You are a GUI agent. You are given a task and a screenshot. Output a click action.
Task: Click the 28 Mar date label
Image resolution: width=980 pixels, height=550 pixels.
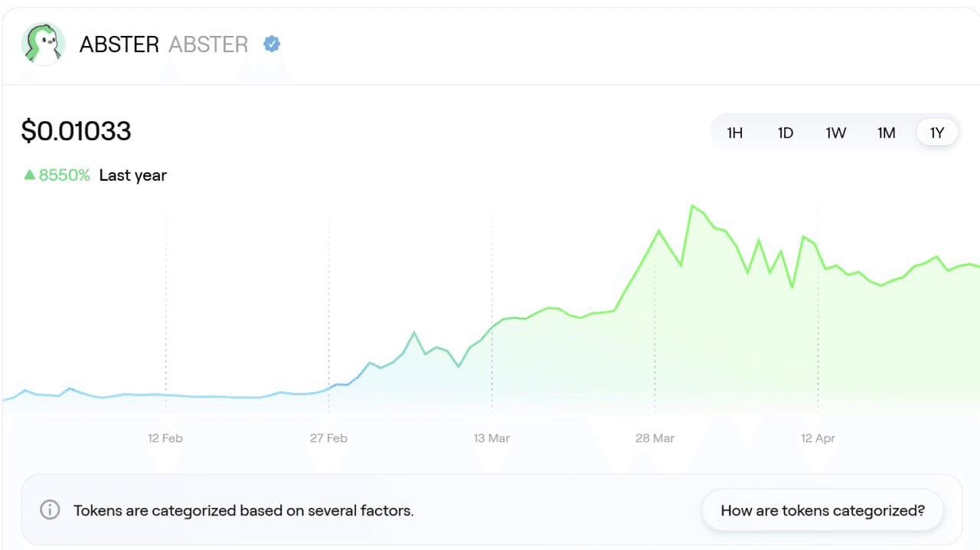(655, 438)
